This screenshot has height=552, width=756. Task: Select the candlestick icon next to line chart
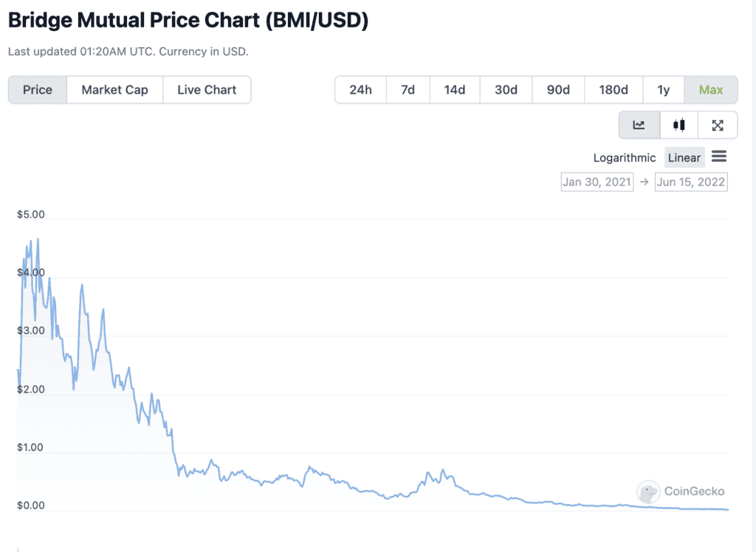[x=678, y=124]
